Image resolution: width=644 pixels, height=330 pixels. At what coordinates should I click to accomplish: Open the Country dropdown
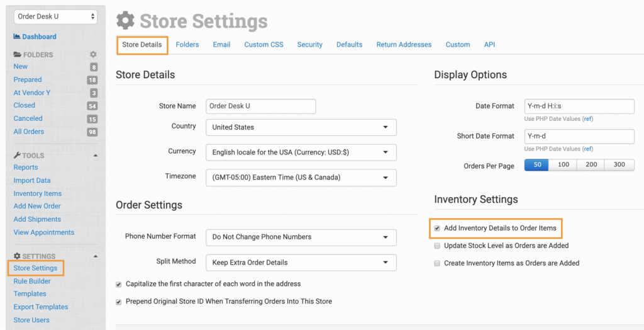coord(301,127)
